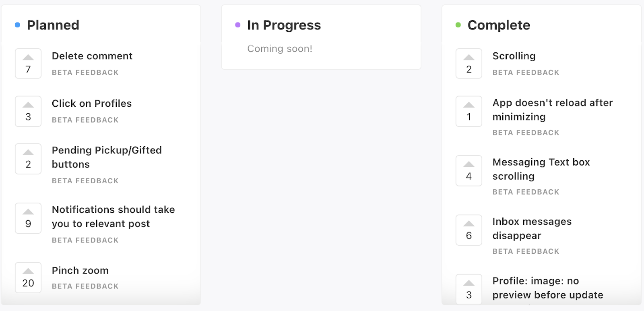Upvote App doesn't reload after minimizing
Viewport: 644px width, 311px height.
pos(469,111)
